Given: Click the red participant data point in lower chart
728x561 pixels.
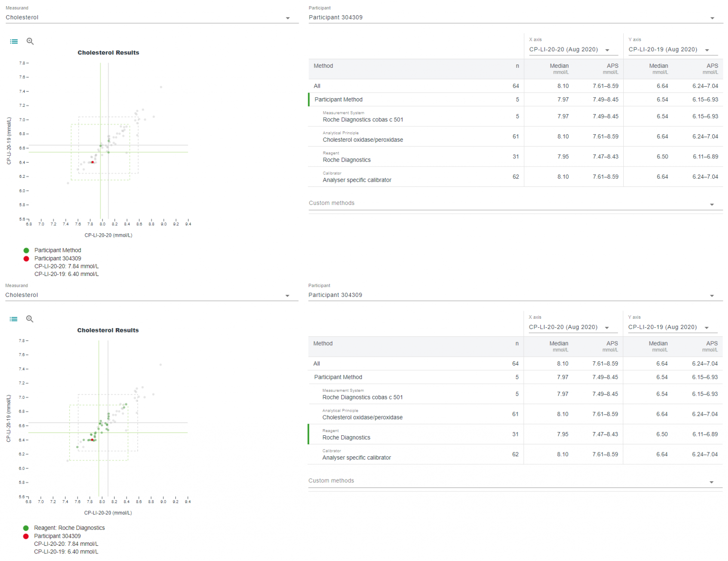Looking at the screenshot, I should tap(92, 440).
